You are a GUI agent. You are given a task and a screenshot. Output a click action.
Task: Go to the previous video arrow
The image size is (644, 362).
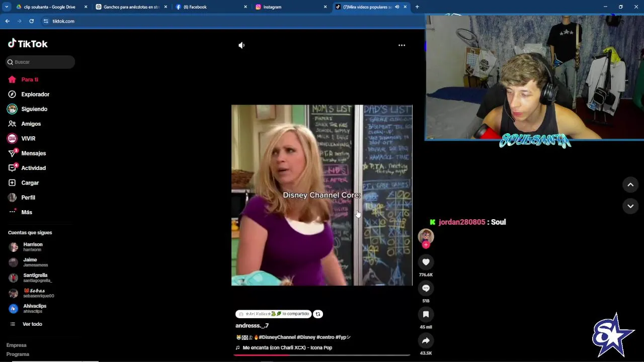click(x=630, y=185)
